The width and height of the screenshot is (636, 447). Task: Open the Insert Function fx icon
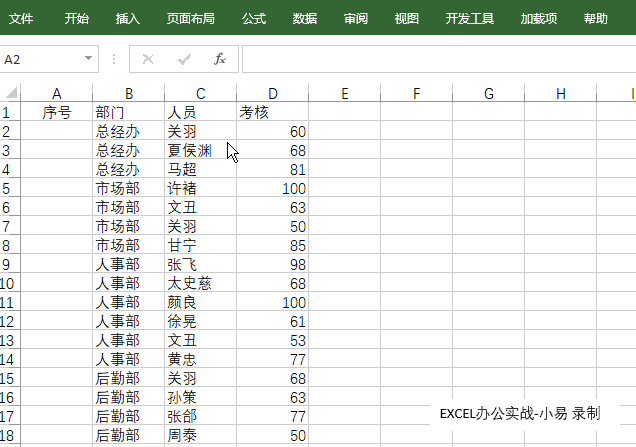[219, 59]
